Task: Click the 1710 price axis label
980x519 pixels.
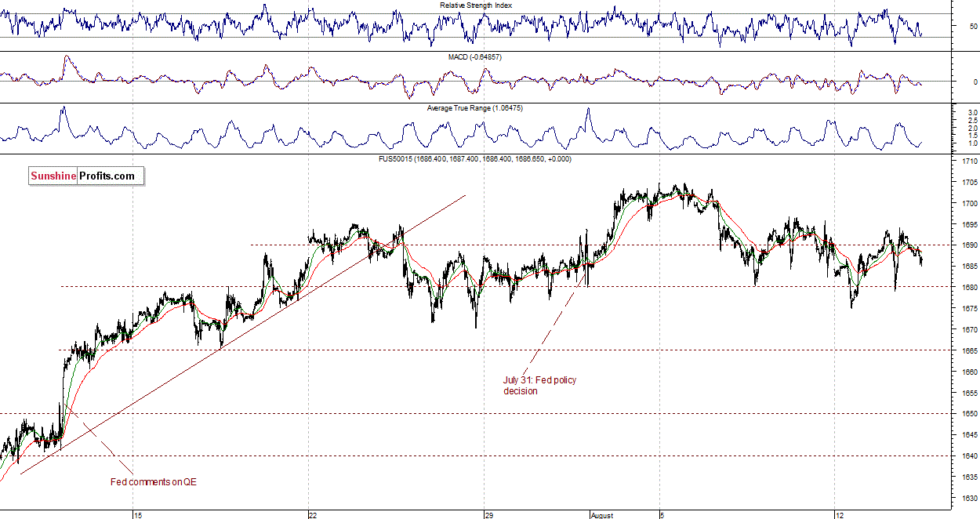Action: click(969, 161)
